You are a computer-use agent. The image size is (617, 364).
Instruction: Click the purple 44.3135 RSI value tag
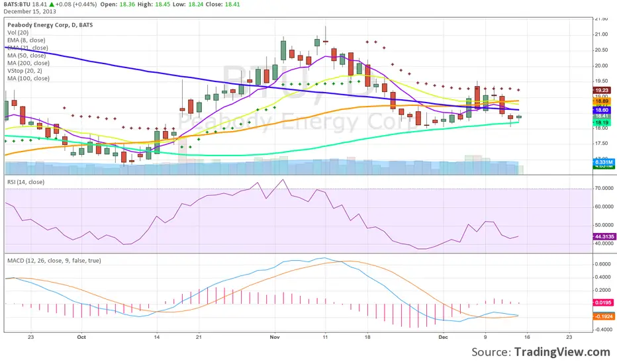click(604, 236)
